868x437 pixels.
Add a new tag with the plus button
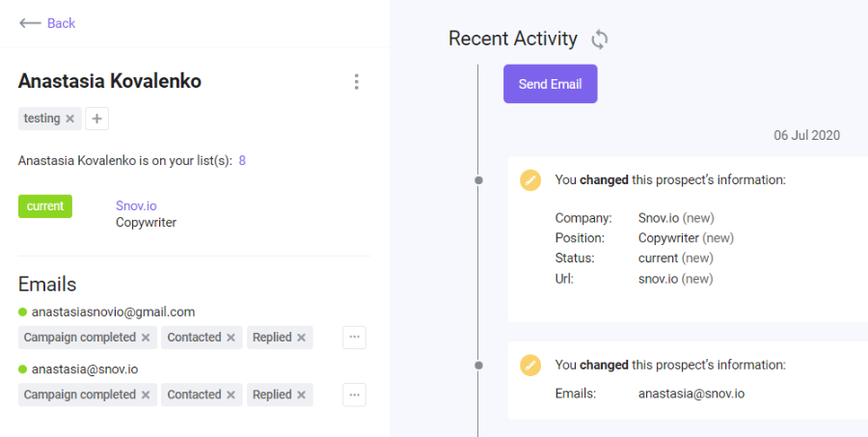coord(96,119)
